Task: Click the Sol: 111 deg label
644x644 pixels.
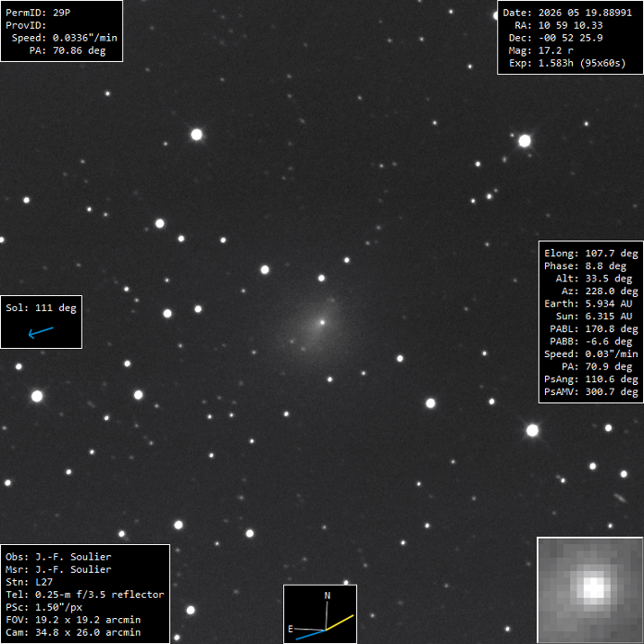Action: click(41, 307)
